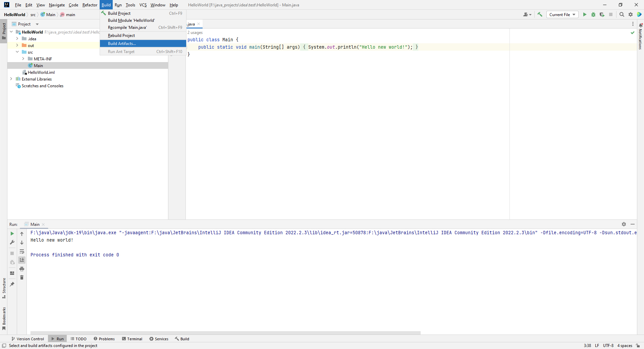Click the down arrow in Run console

pyautogui.click(x=22, y=243)
